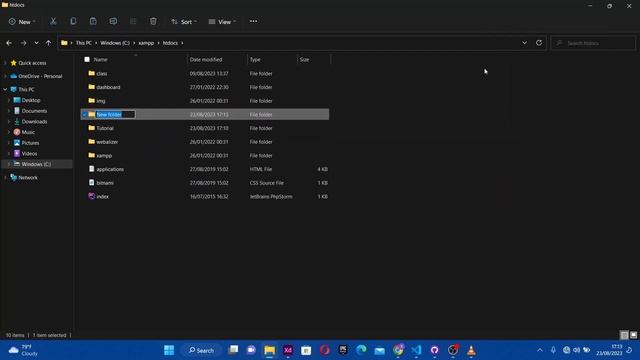Click the Paste icon in toolbar
The image size is (640, 360).
tap(93, 21)
